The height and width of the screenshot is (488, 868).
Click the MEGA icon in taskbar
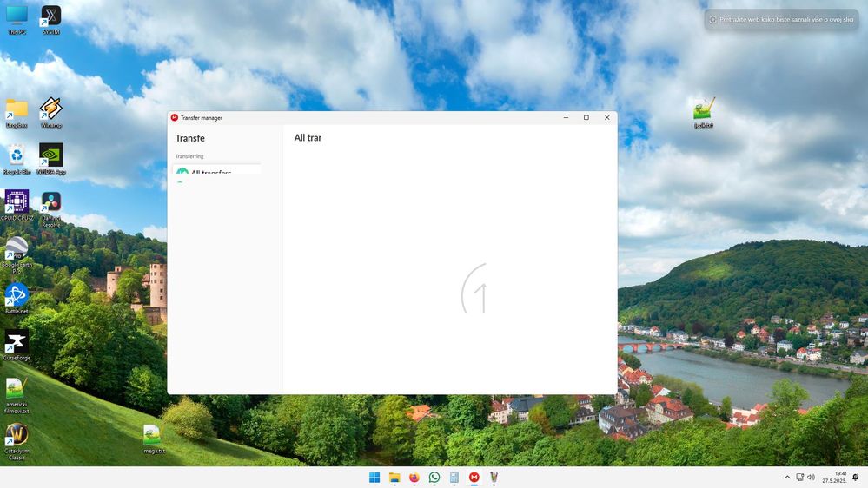(x=474, y=478)
